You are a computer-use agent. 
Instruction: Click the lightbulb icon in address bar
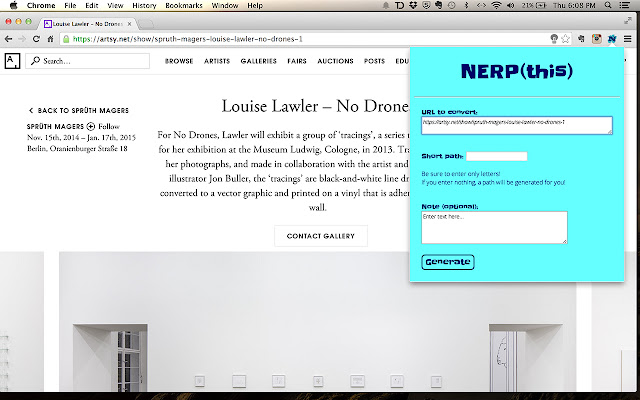point(554,39)
